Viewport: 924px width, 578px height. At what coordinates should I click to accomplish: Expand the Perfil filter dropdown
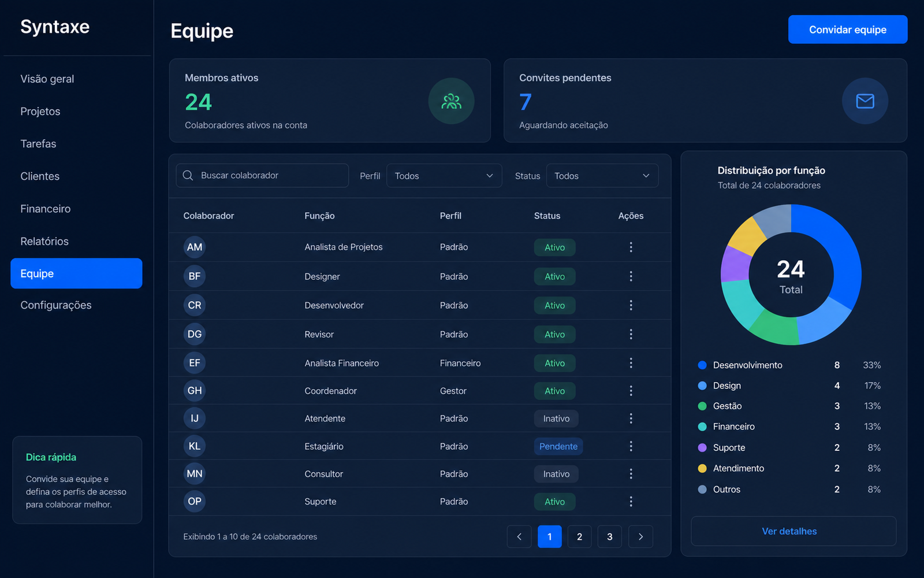(x=444, y=176)
